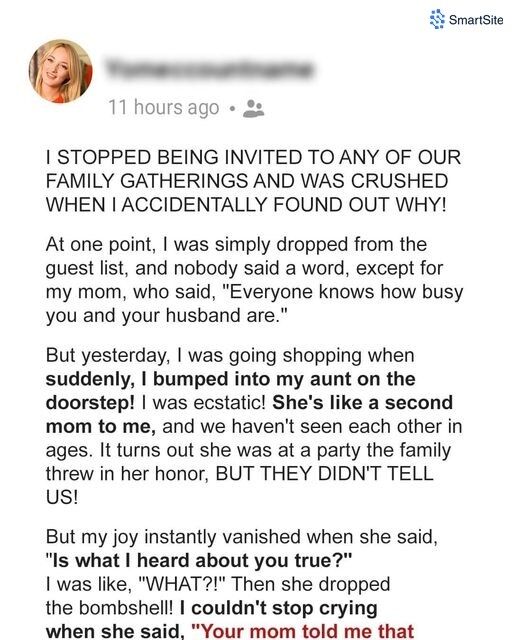This screenshot has width=512, height=640.
Task: Click the SmartSite dotted logo icon
Action: tap(437, 19)
